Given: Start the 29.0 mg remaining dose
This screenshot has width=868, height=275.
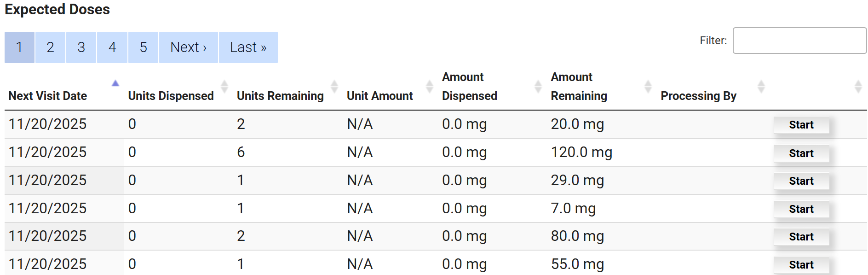Looking at the screenshot, I should 801,181.
